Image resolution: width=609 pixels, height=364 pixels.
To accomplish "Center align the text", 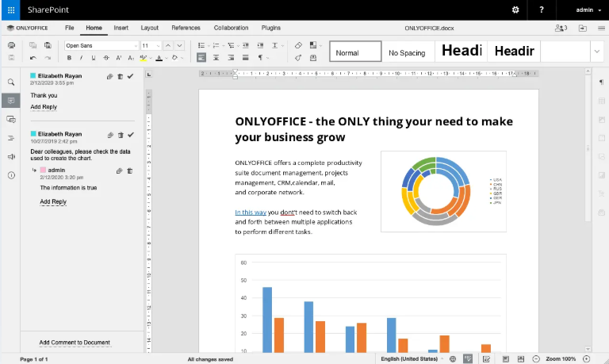I will point(216,58).
